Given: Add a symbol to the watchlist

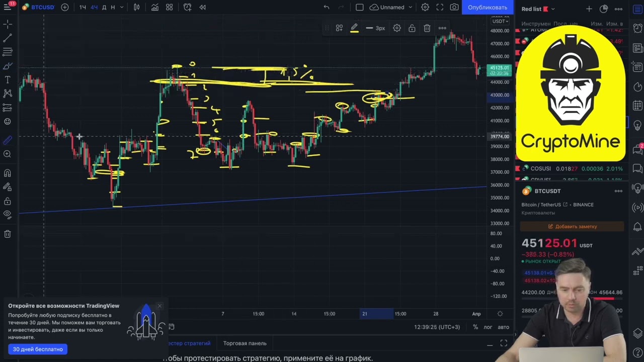Looking at the screenshot, I should click(589, 9).
